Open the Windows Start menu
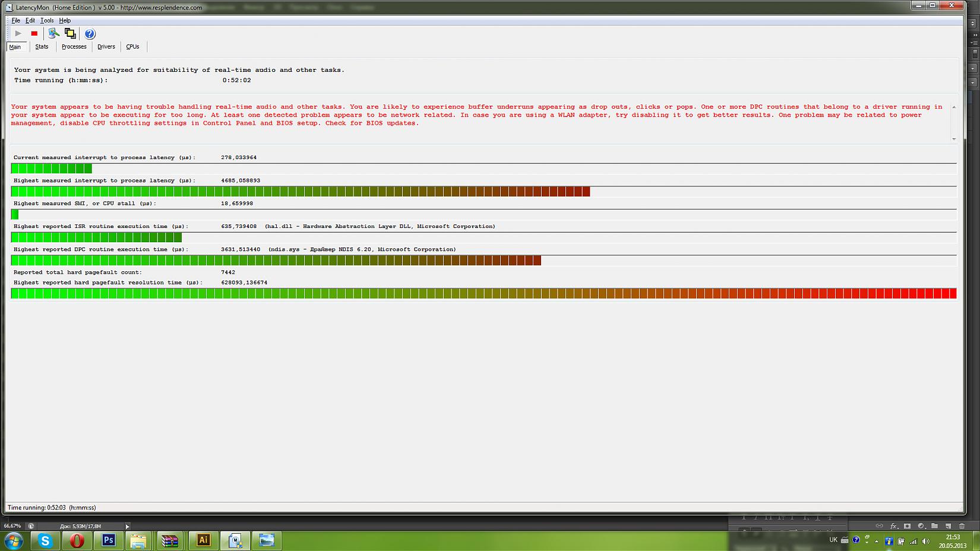 [x=14, y=540]
